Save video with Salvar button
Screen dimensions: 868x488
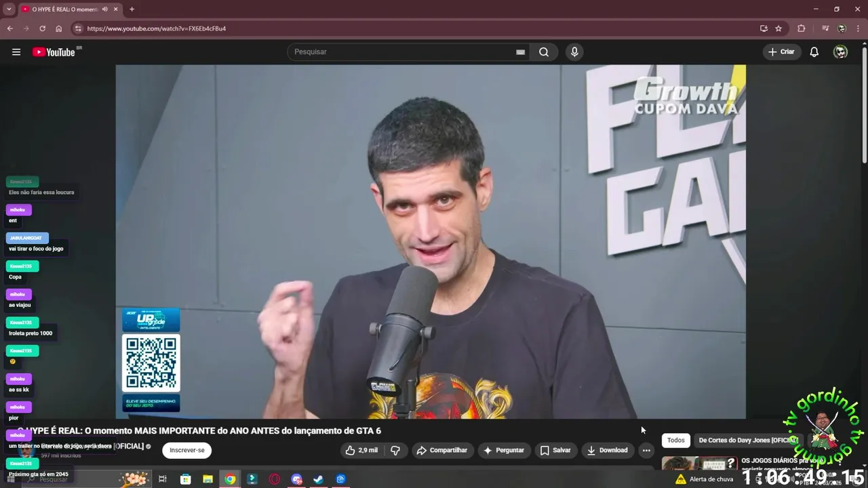(555, 450)
